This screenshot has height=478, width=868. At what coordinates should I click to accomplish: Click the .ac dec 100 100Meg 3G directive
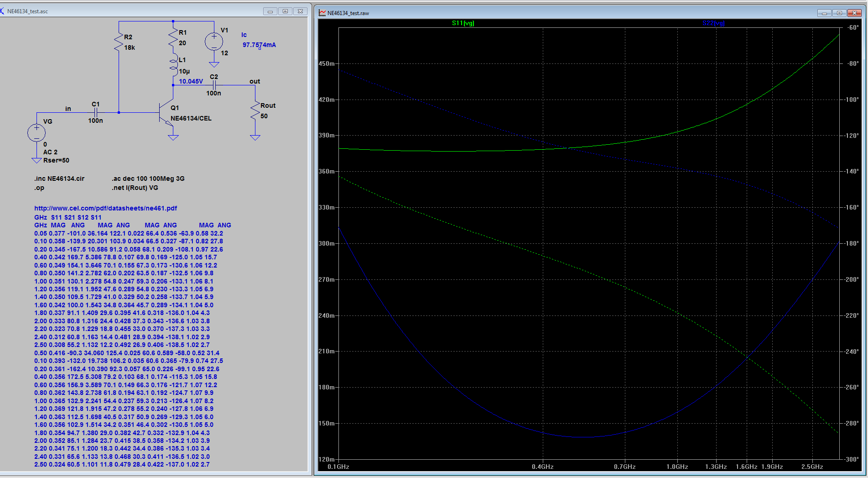point(148,179)
